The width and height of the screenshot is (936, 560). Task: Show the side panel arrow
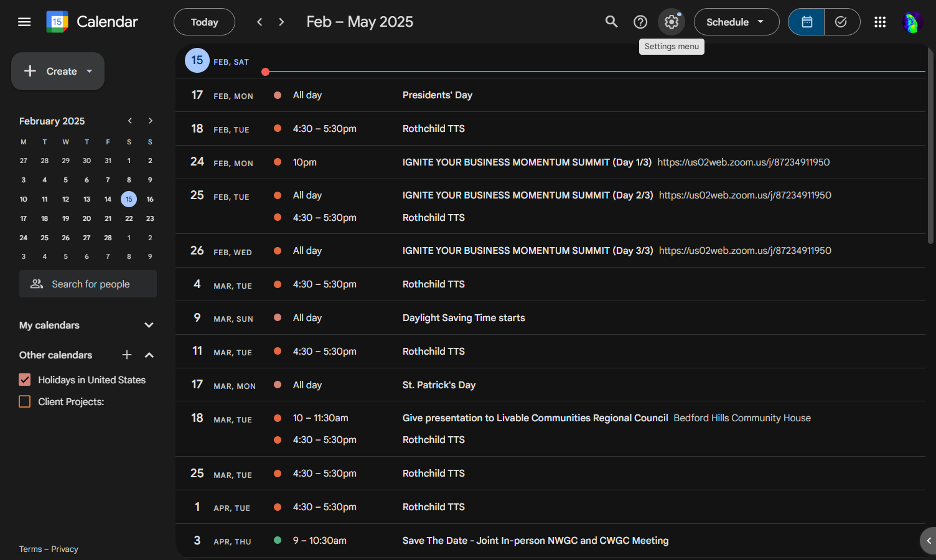929,541
